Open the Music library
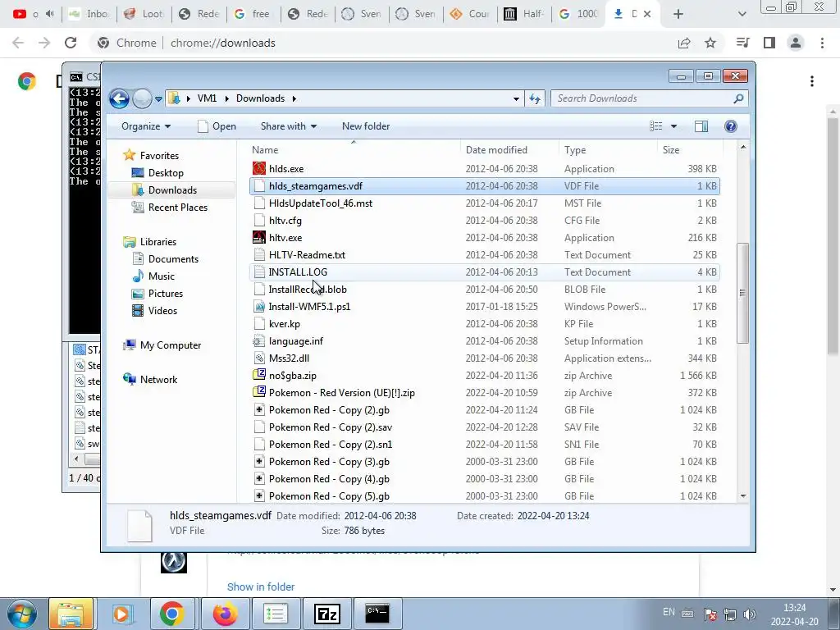Viewport: 840px width, 630px height. [x=161, y=276]
